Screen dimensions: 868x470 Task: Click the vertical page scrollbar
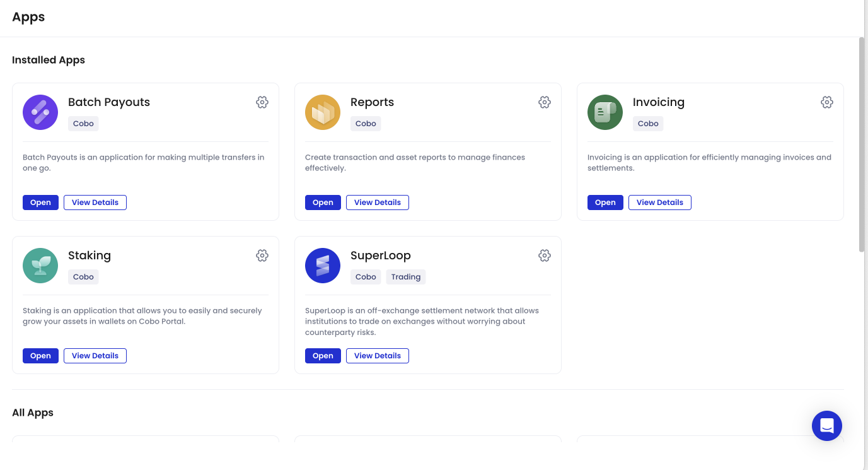pyautogui.click(x=862, y=145)
